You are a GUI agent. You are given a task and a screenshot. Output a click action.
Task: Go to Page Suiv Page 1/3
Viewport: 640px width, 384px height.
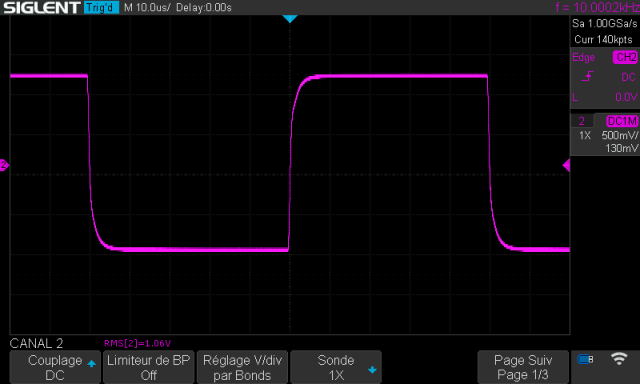click(523, 367)
